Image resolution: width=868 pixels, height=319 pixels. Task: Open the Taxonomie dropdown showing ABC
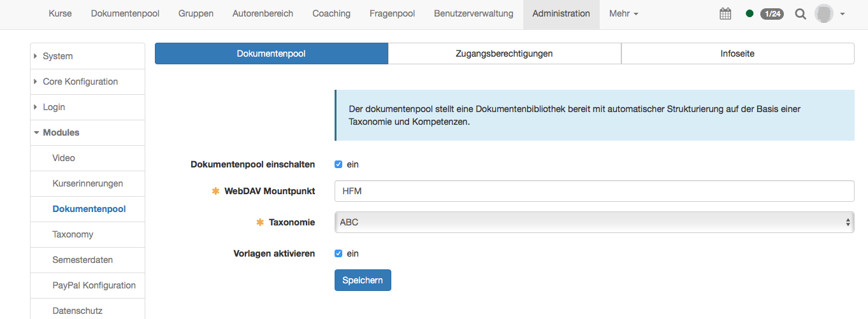[594, 222]
